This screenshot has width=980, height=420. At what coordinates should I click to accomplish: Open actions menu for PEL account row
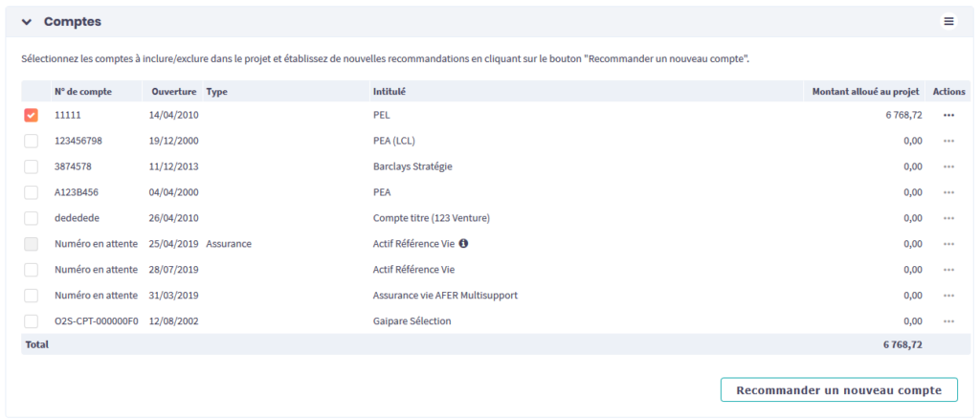tap(948, 115)
